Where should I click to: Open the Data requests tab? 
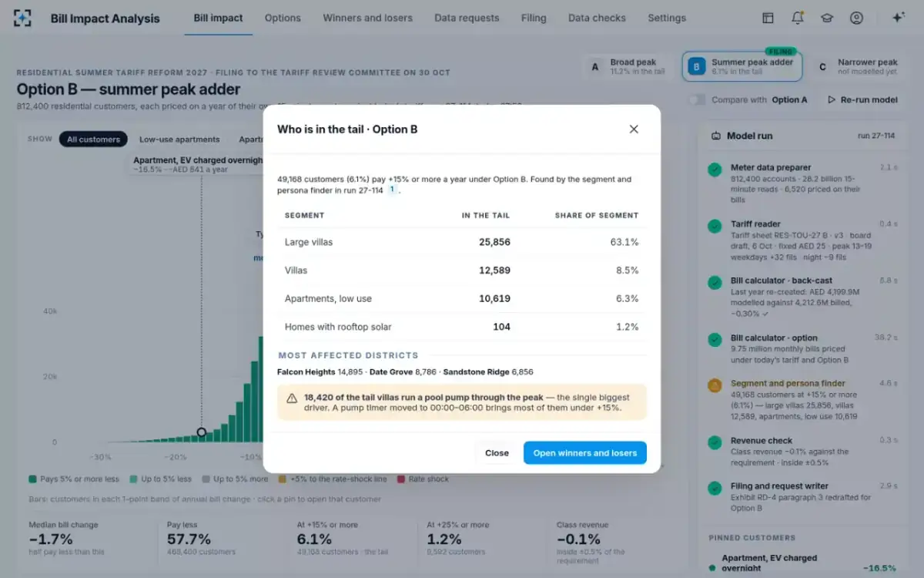[467, 18]
